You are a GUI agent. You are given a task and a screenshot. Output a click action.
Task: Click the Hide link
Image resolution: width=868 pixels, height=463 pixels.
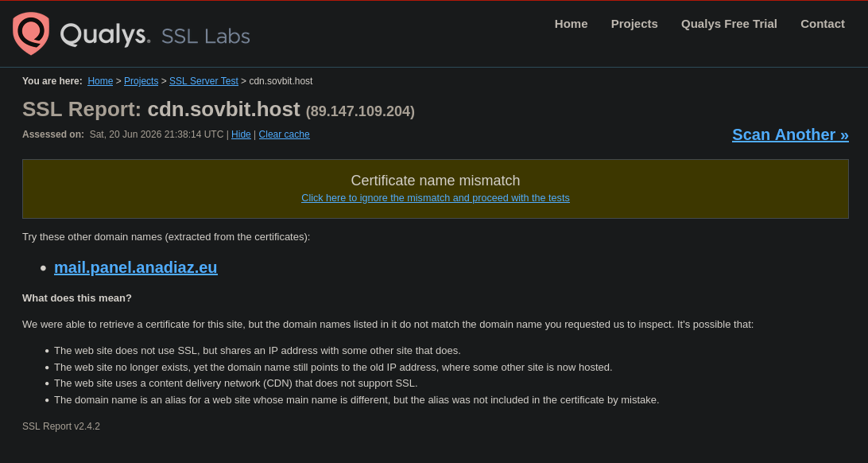241,134
